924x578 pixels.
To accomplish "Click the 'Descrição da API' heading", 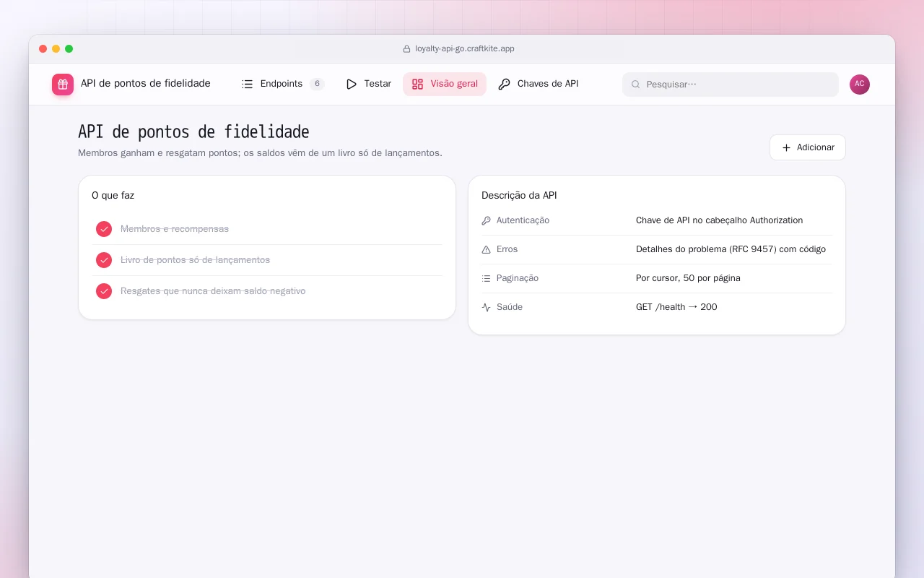I will coord(519,196).
